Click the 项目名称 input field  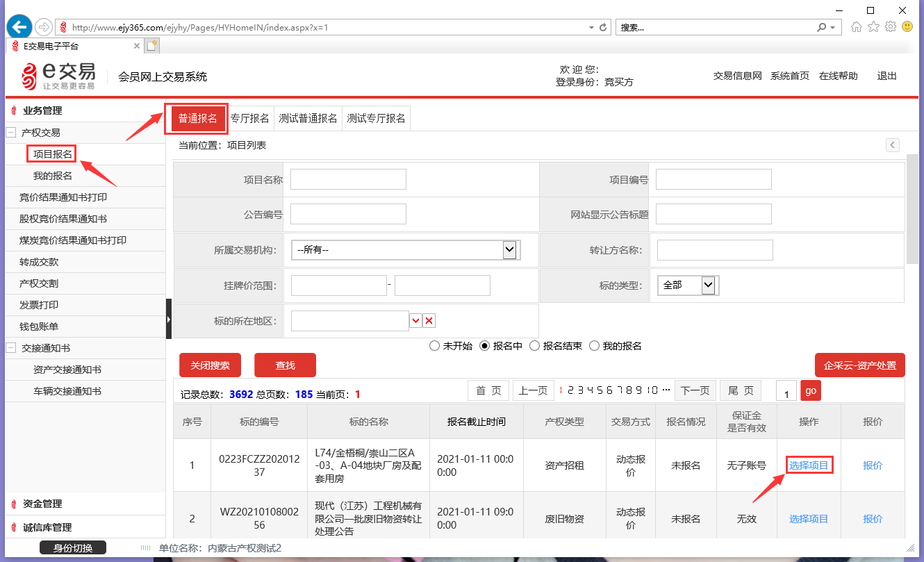tap(348, 179)
